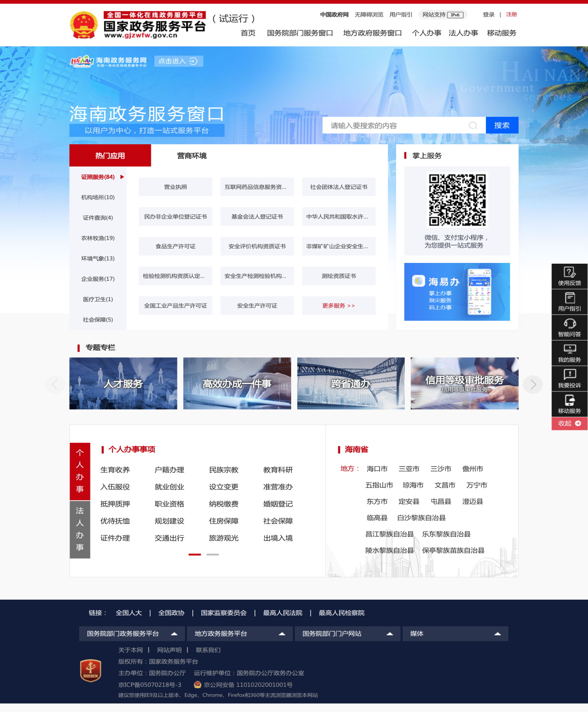Image resolution: width=588 pixels, height=712 pixels.
Task: Switch to the 个人办事 vertical tab
Action: coord(80,471)
